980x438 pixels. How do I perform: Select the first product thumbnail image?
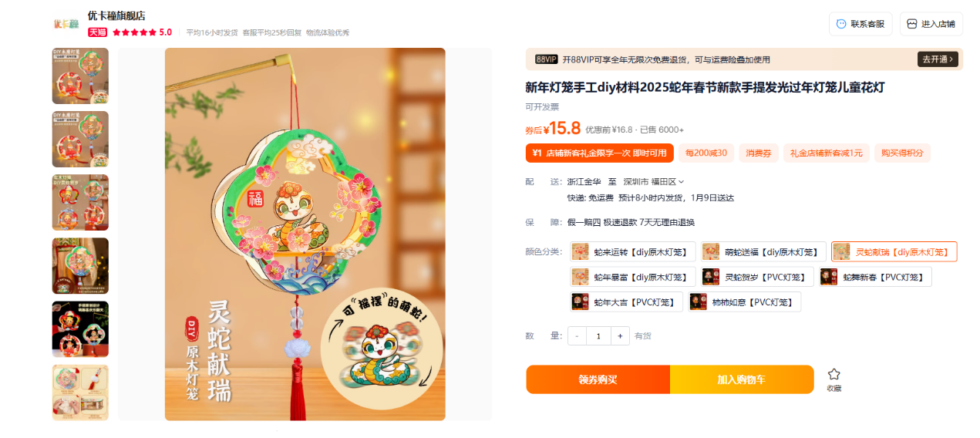[x=80, y=76]
